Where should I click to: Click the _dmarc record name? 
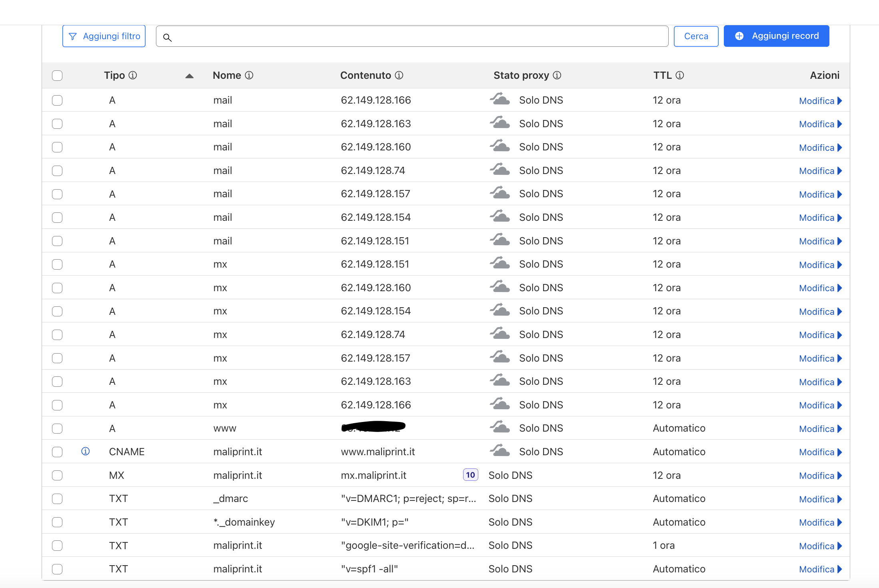pyautogui.click(x=231, y=498)
